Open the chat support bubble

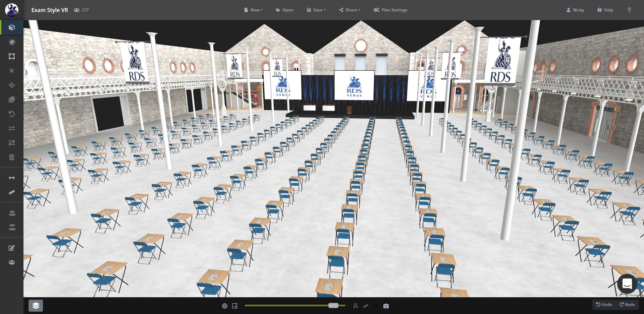(627, 284)
